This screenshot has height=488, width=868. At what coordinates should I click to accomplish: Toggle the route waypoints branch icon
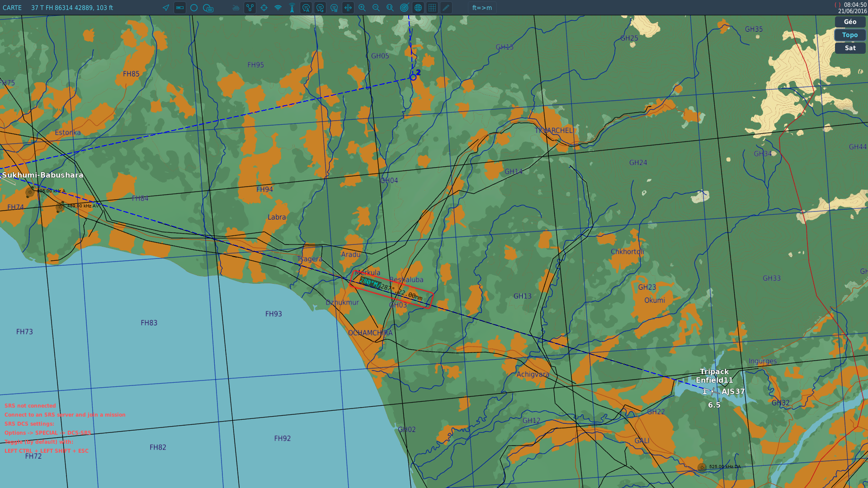click(x=250, y=8)
